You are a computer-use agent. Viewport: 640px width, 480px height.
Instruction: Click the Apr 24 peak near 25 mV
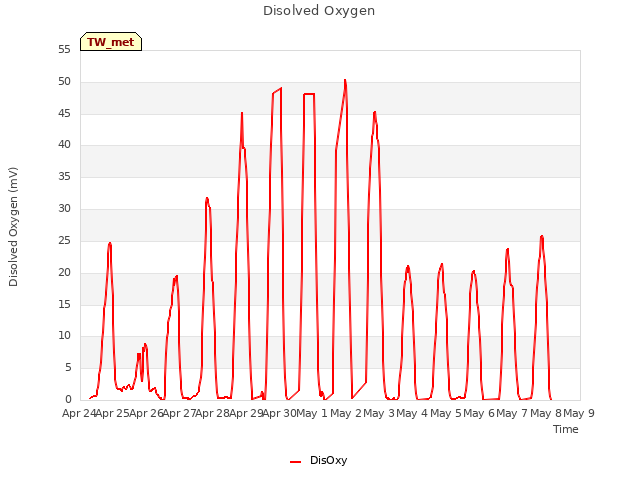click(109, 243)
